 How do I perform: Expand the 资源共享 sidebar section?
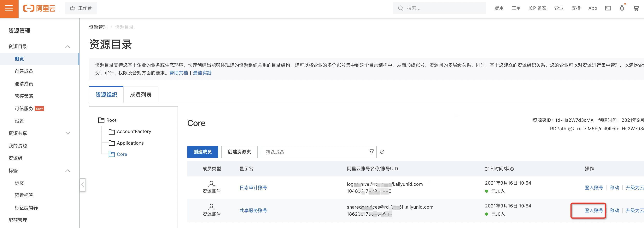[67, 133]
